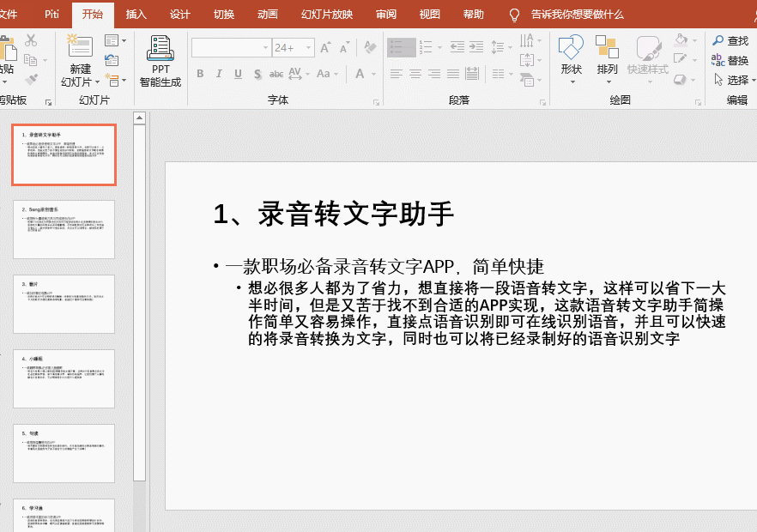Screen dimensions: 757x532
Task: Select slide 4 小睡眠 thumbnail
Action: coord(64,379)
